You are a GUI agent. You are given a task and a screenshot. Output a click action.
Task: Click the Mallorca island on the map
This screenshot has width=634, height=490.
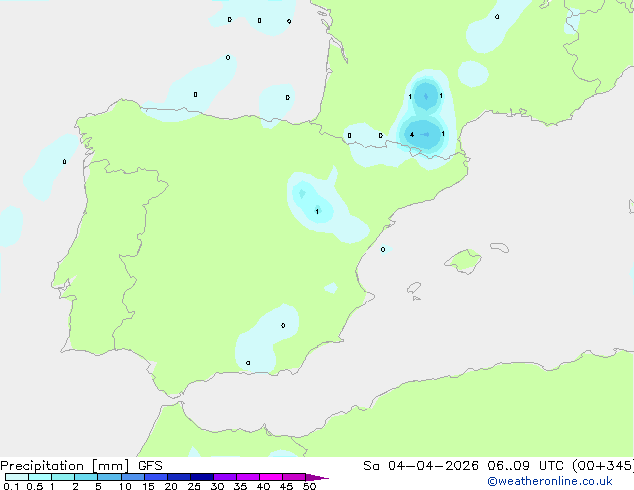click(x=464, y=261)
